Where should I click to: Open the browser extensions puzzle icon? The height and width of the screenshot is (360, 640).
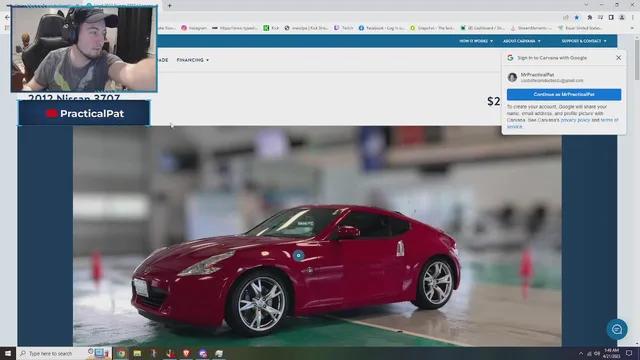[x=589, y=18]
